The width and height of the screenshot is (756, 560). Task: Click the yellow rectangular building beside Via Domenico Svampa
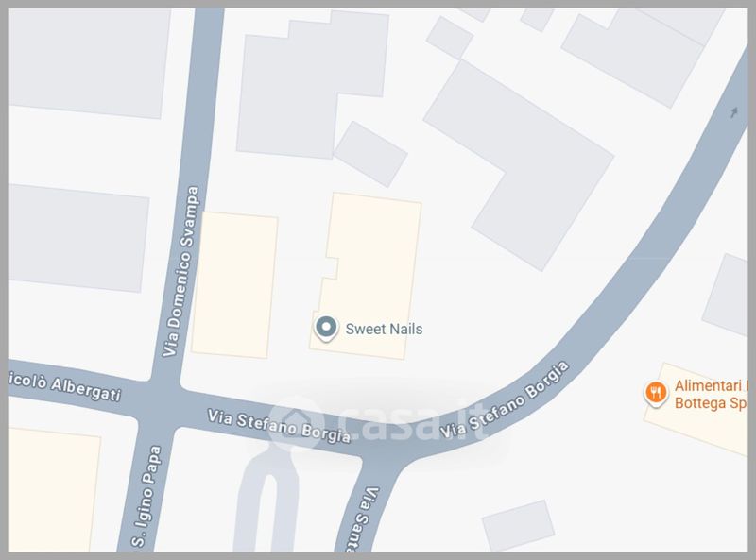(234, 285)
